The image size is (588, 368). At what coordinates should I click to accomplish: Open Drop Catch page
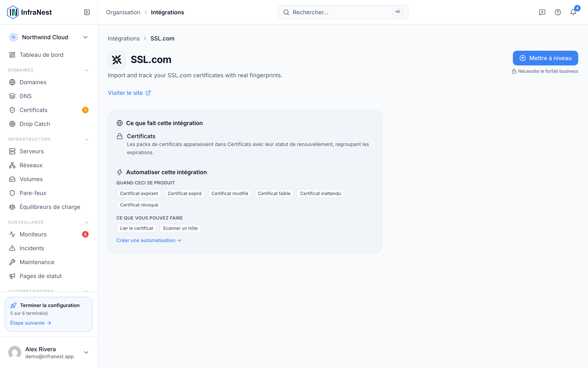(x=49, y=124)
